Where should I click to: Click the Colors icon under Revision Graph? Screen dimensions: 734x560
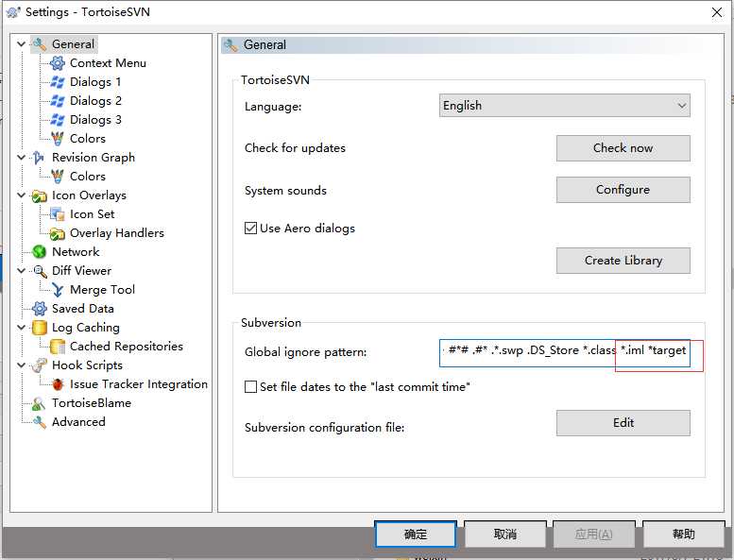[x=58, y=177]
